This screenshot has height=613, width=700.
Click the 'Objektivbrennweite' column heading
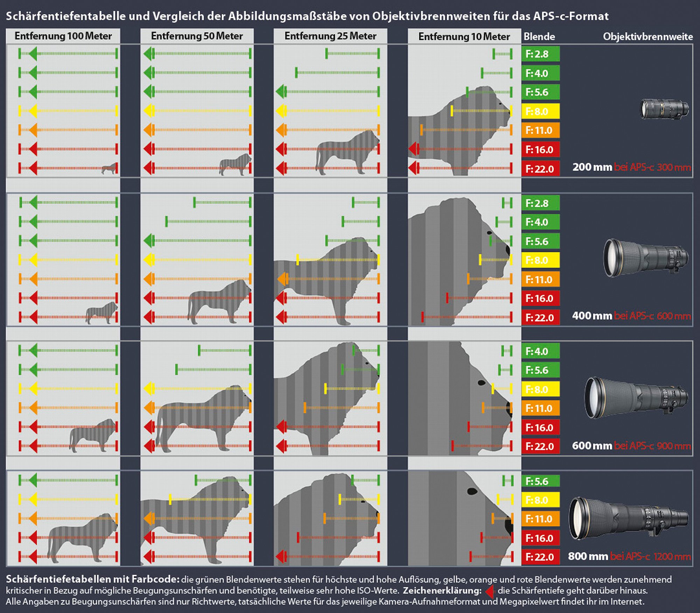point(648,37)
